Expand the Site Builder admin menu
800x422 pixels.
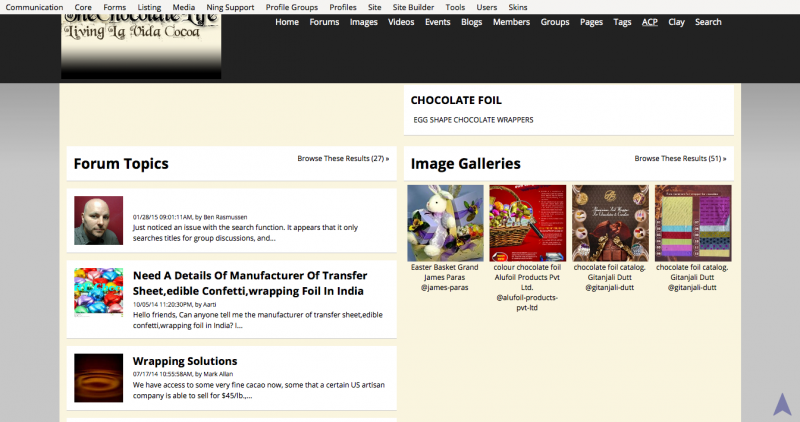[413, 7]
